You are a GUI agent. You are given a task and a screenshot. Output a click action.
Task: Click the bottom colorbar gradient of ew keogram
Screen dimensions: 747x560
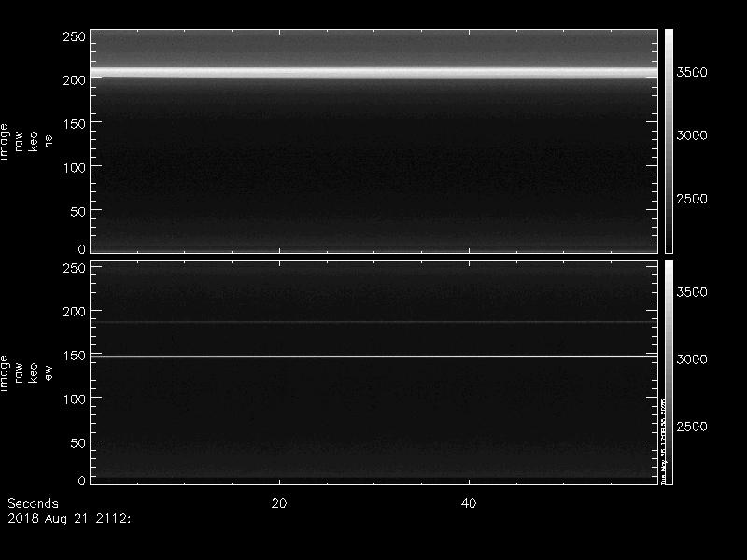(x=669, y=372)
